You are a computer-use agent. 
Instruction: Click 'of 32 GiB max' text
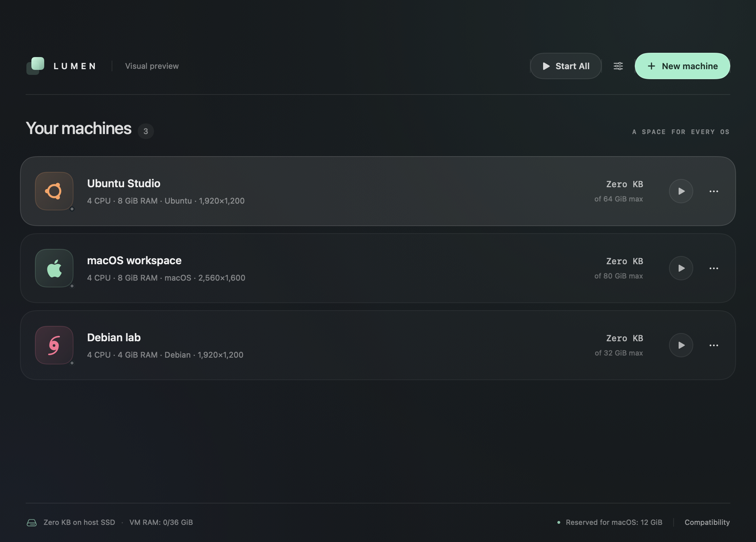coord(619,353)
